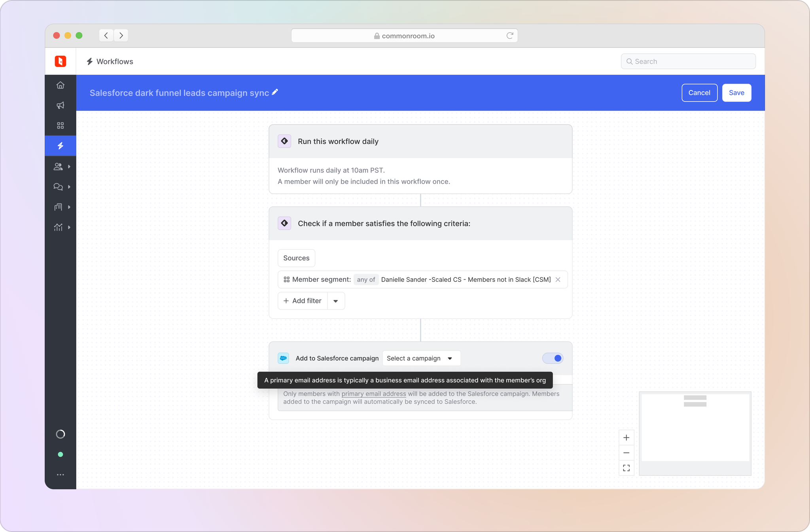Image resolution: width=810 pixels, height=532 pixels.
Task: Click the Common Room logo icon
Action: pos(60,61)
